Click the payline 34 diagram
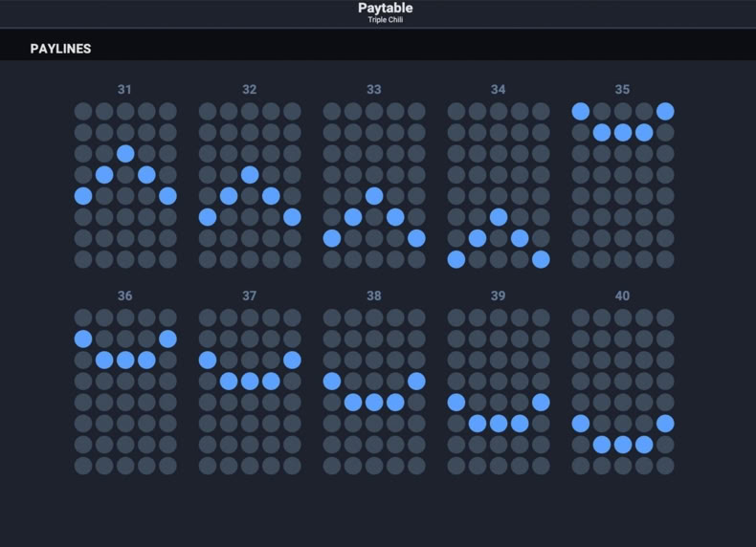The image size is (756, 547). [x=499, y=186]
